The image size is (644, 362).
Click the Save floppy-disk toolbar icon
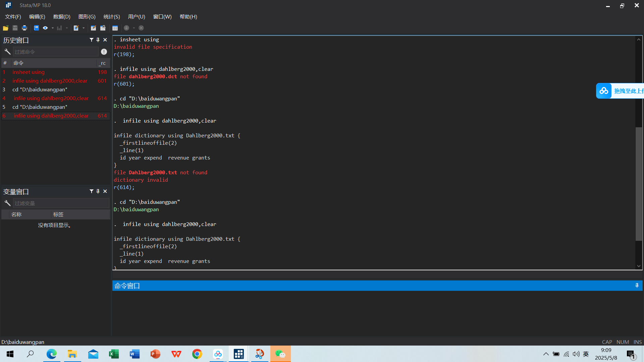(15, 28)
